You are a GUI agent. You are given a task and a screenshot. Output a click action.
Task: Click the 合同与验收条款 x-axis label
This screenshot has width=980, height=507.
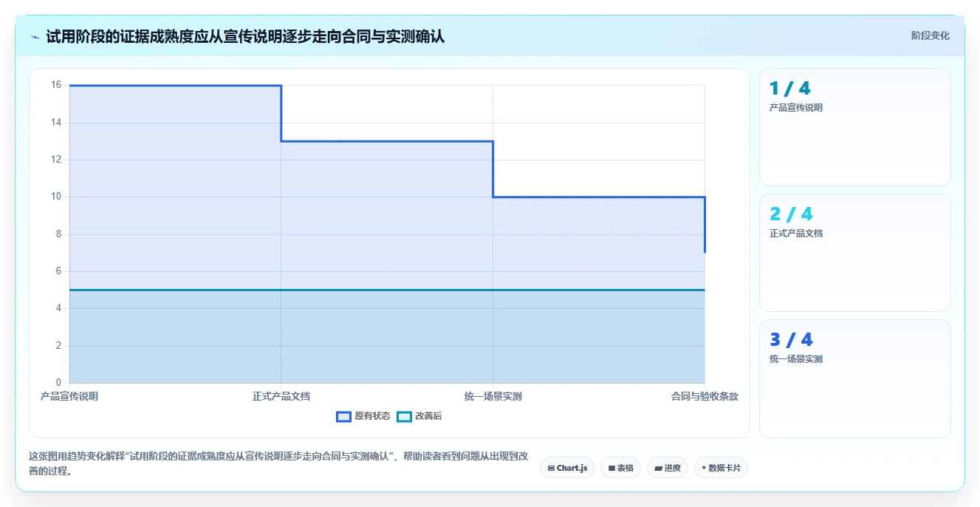705,396
